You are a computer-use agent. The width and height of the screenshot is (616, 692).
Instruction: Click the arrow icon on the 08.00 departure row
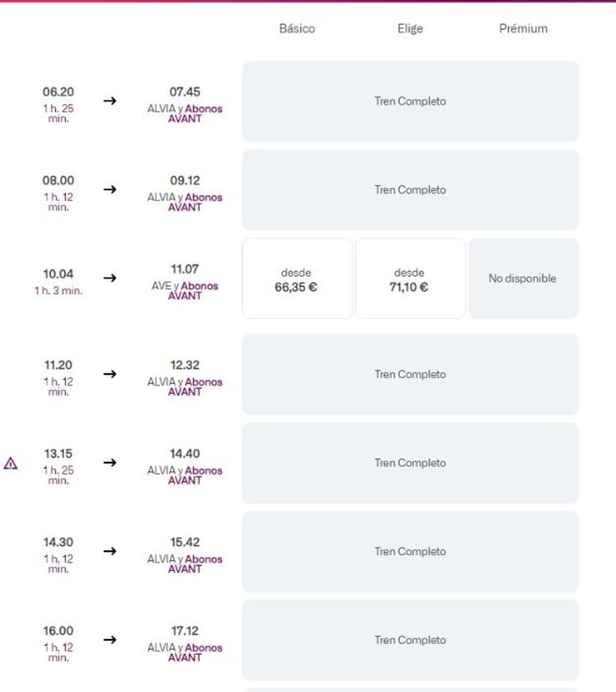[110, 189]
